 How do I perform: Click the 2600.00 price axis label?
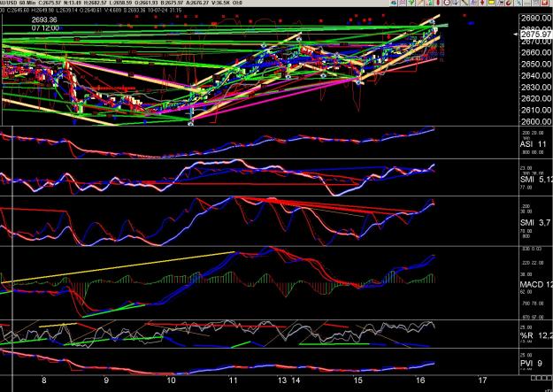click(535, 121)
